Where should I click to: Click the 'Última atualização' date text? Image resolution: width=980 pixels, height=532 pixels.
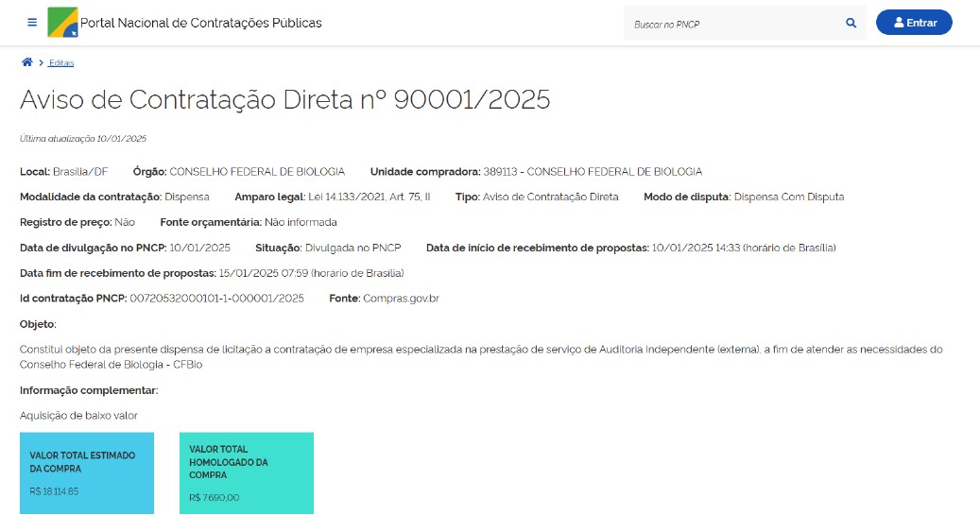[83, 139]
